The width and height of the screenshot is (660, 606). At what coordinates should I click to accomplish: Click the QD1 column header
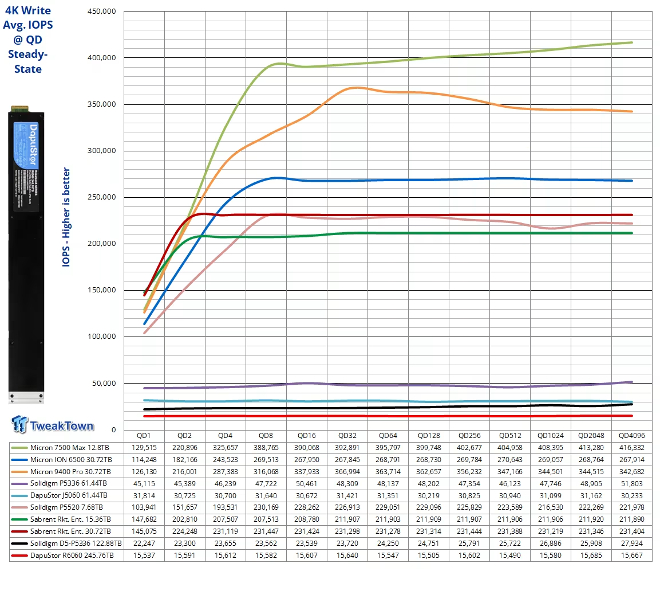[144, 436]
